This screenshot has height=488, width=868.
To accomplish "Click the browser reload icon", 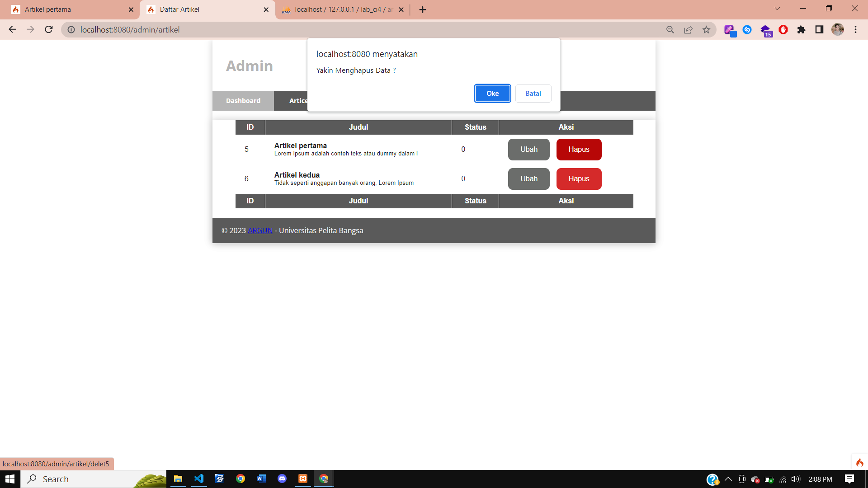I will 49,30.
